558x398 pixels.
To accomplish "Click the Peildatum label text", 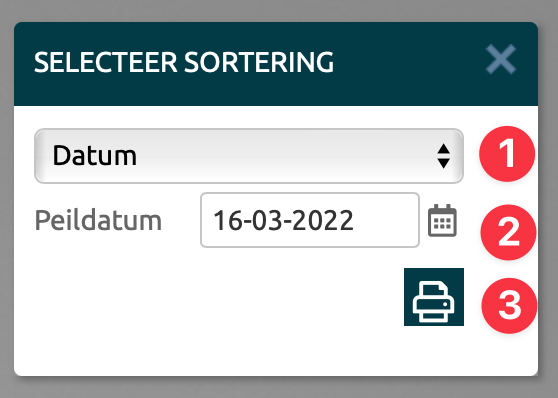I will [98, 220].
